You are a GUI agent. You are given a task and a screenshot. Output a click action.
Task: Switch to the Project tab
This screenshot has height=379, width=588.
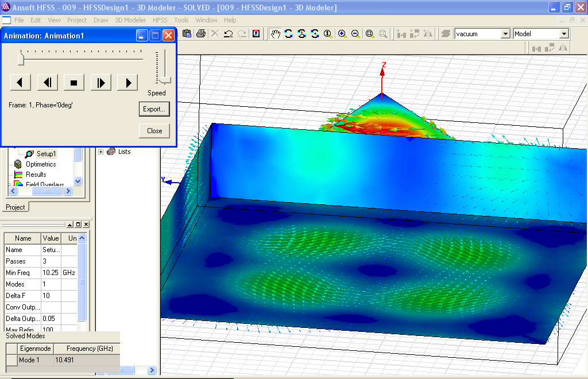(16, 207)
